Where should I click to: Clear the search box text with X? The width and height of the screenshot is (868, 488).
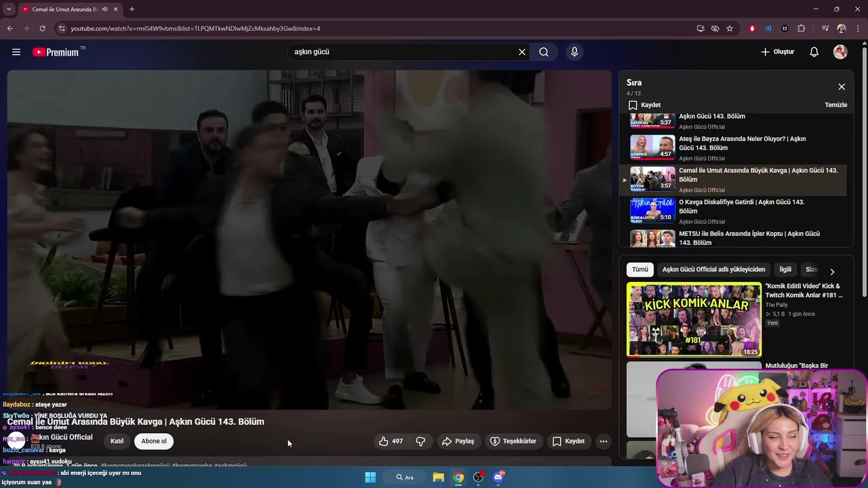(522, 52)
